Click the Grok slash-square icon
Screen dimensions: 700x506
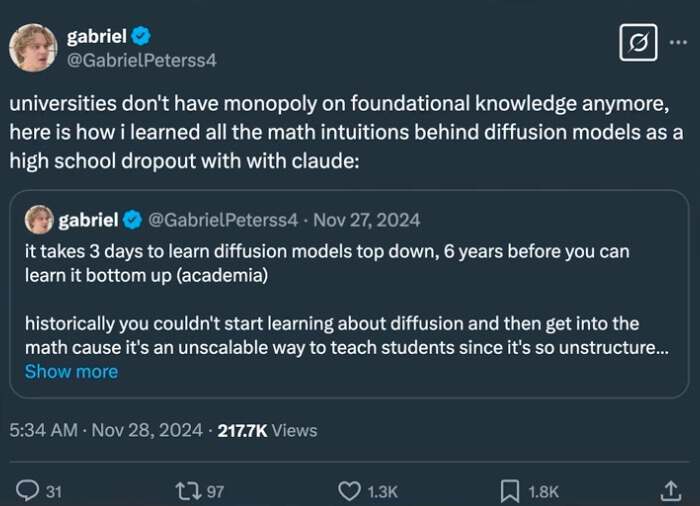pyautogui.click(x=638, y=43)
